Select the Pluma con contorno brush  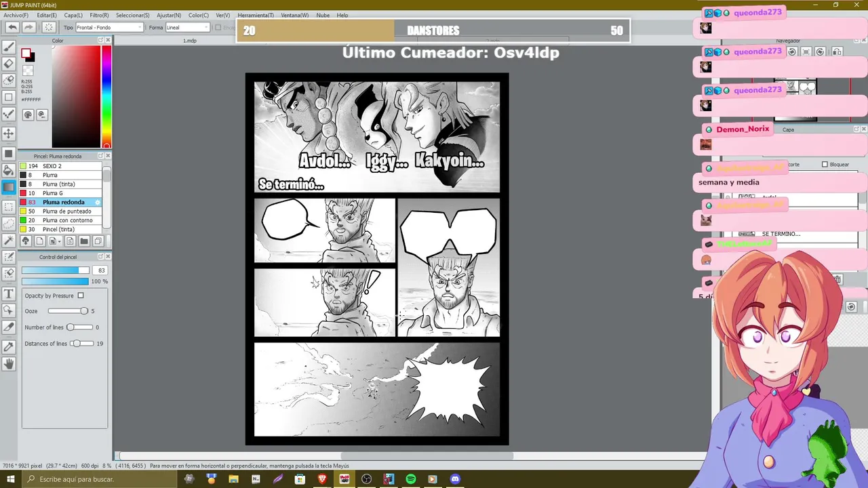(60, 220)
